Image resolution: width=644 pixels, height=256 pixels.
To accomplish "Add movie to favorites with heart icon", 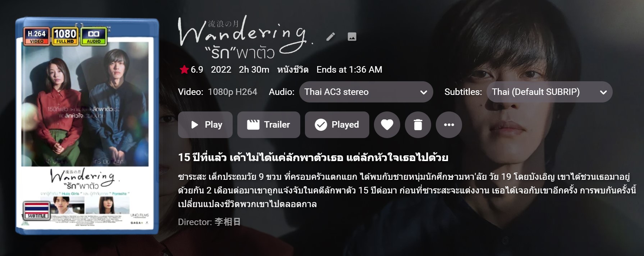I will click(387, 125).
